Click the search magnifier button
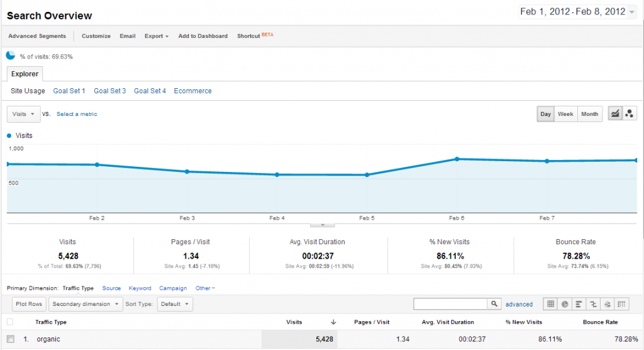This screenshot has height=350, width=644. click(494, 304)
